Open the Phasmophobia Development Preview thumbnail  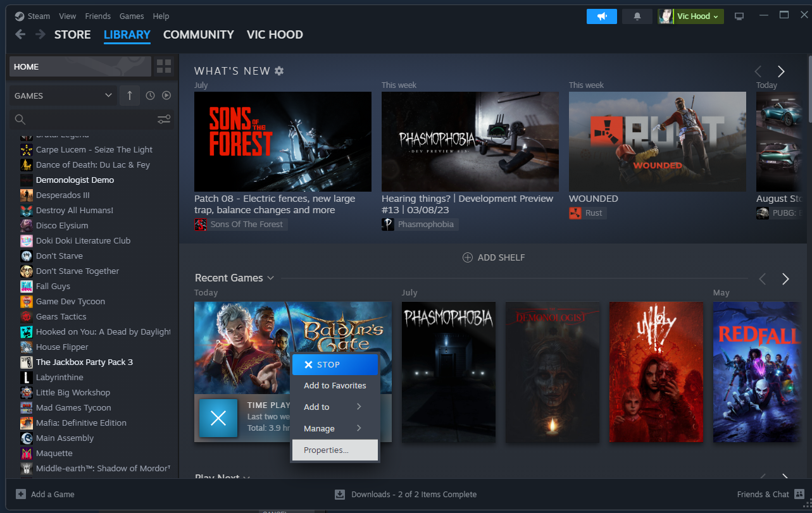pos(470,142)
